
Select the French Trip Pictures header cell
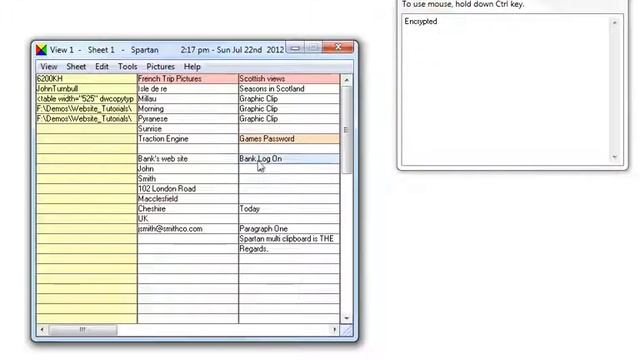click(188, 79)
